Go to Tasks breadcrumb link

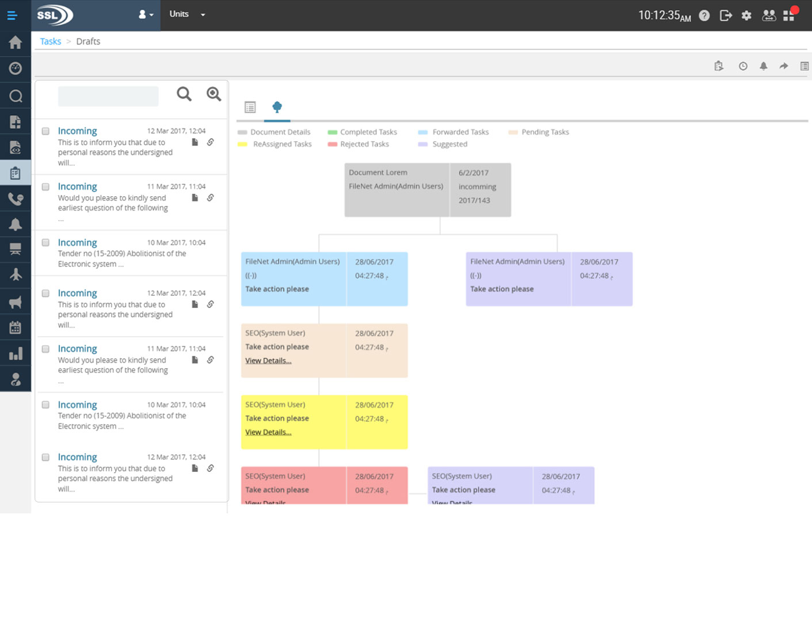[51, 41]
